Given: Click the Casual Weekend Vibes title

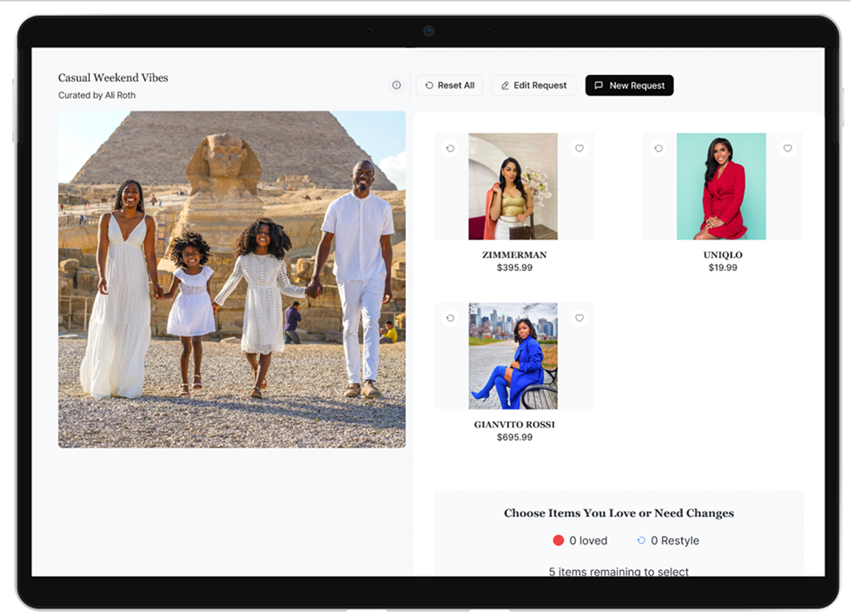Looking at the screenshot, I should click(113, 78).
